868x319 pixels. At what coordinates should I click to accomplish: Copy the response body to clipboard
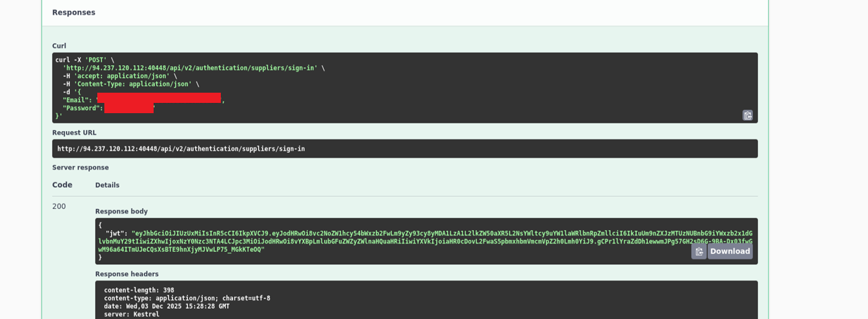(698, 252)
